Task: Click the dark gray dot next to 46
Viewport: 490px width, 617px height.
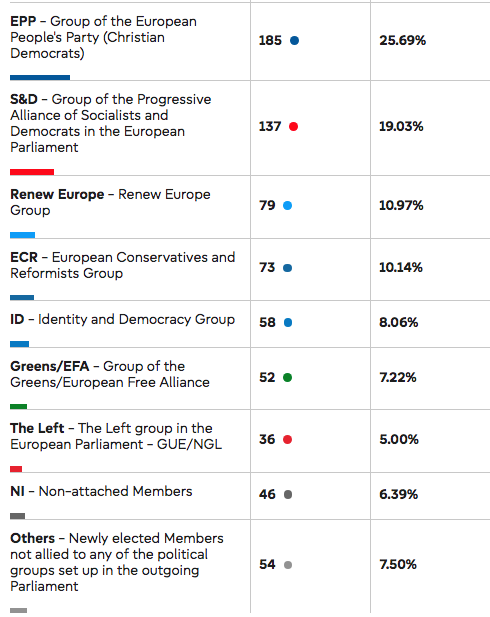Action: [288, 494]
